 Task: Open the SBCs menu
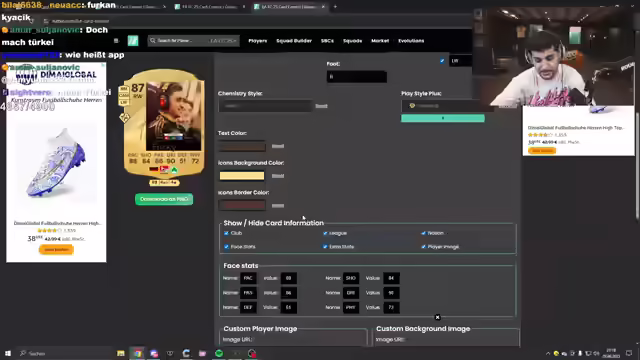click(x=327, y=41)
